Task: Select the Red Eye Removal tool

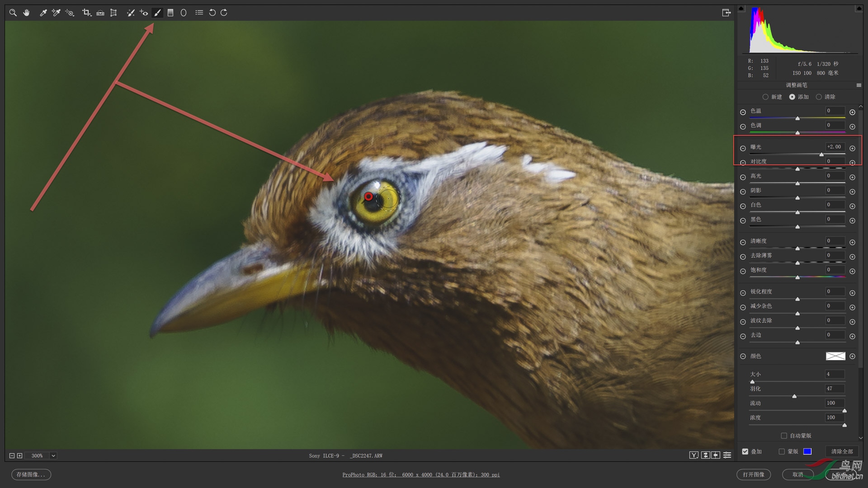Action: pyautogui.click(x=144, y=13)
